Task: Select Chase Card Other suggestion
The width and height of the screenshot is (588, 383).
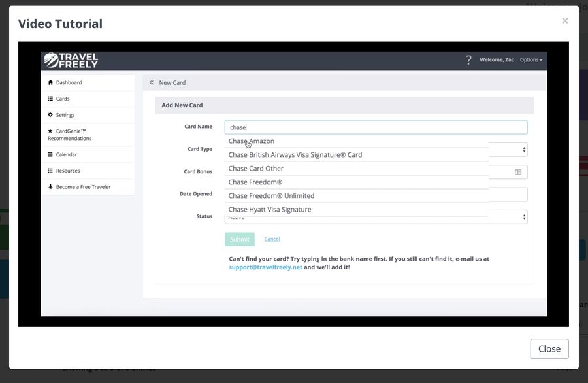Action: point(357,169)
